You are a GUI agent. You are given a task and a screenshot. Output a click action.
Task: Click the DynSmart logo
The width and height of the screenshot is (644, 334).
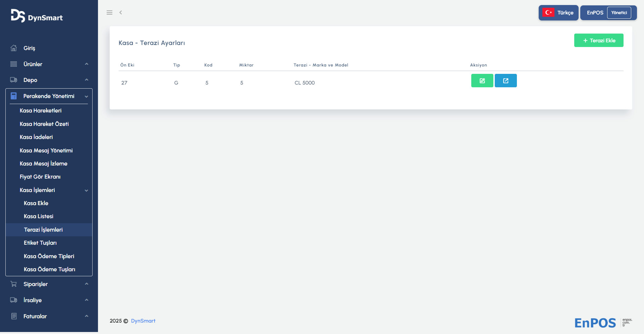click(x=37, y=16)
